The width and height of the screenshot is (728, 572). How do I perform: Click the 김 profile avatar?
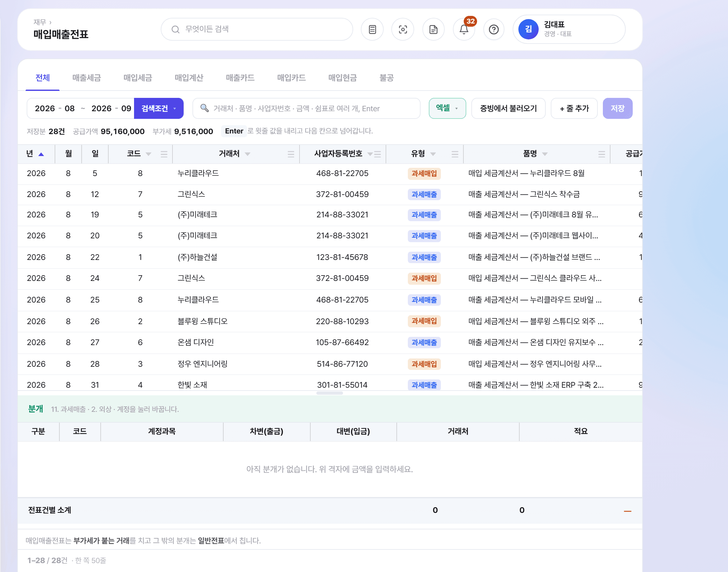[x=528, y=30]
